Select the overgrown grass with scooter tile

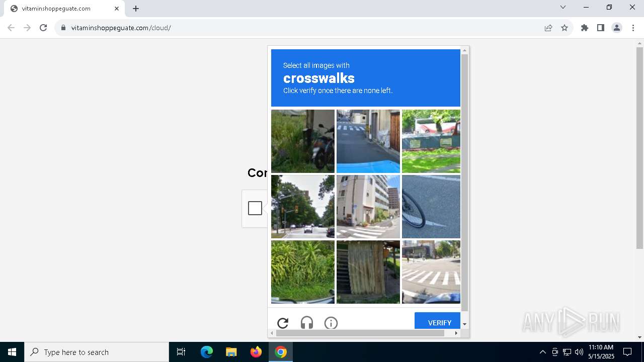pos(303,141)
